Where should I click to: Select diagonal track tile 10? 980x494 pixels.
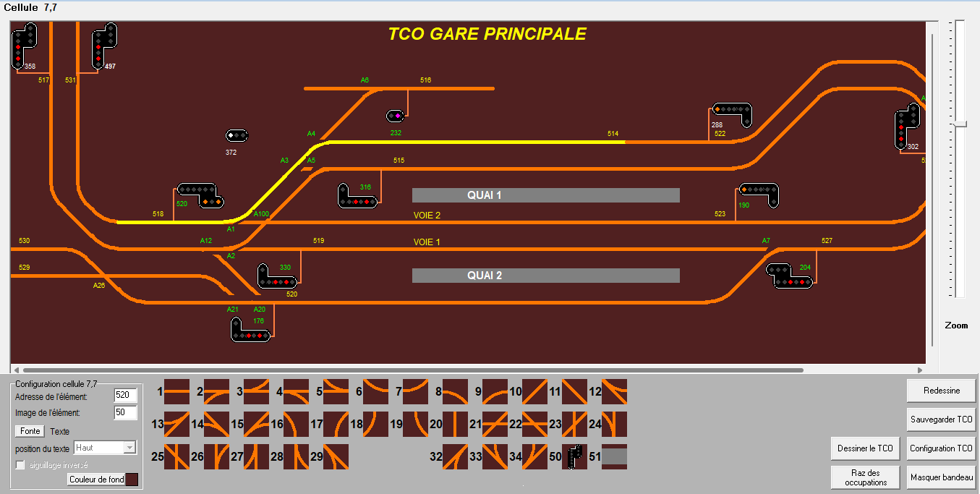534,391
